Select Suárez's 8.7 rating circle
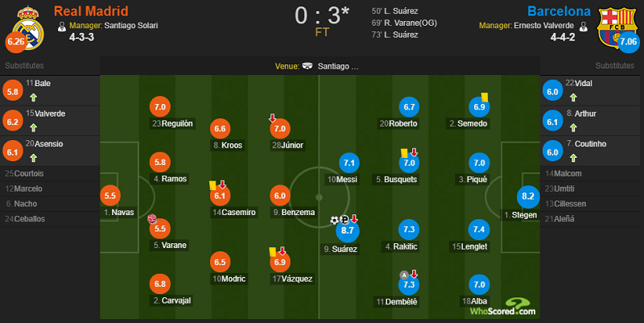This screenshot has height=323, width=644. (348, 230)
